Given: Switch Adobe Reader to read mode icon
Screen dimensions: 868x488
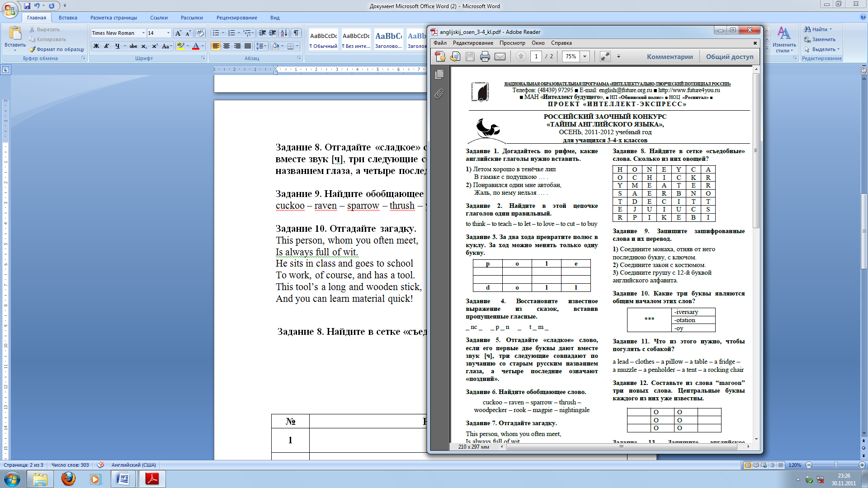Looking at the screenshot, I should click(x=605, y=56).
